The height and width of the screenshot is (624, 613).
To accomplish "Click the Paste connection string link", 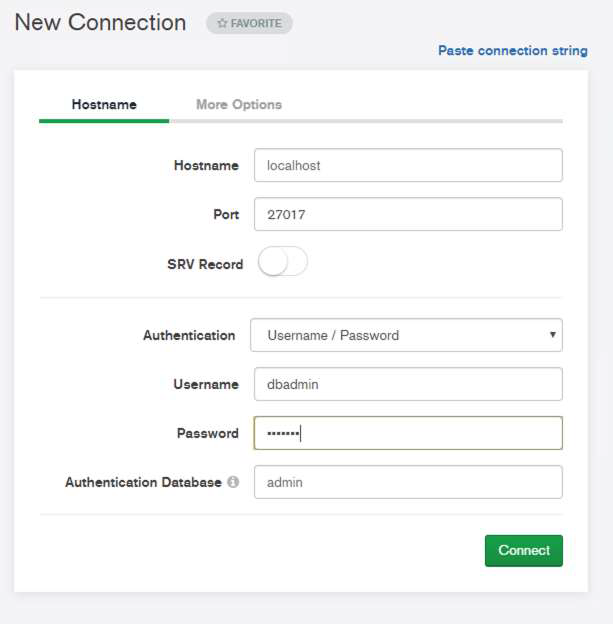I will [512, 50].
